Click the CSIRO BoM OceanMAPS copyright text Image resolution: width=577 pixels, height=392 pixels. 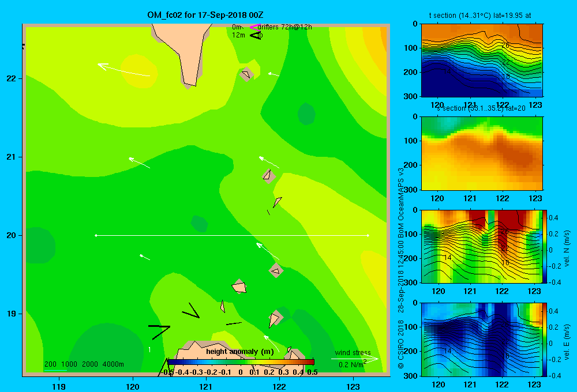tap(401, 268)
